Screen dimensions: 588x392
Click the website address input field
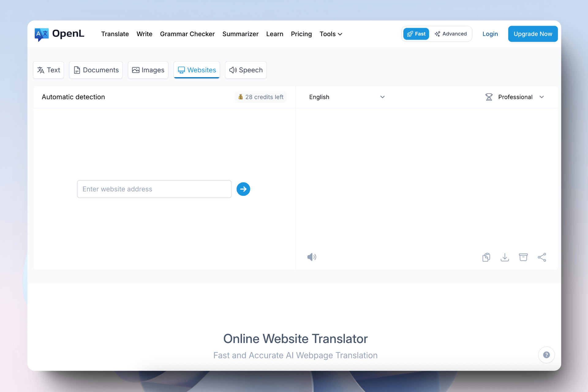tap(154, 189)
